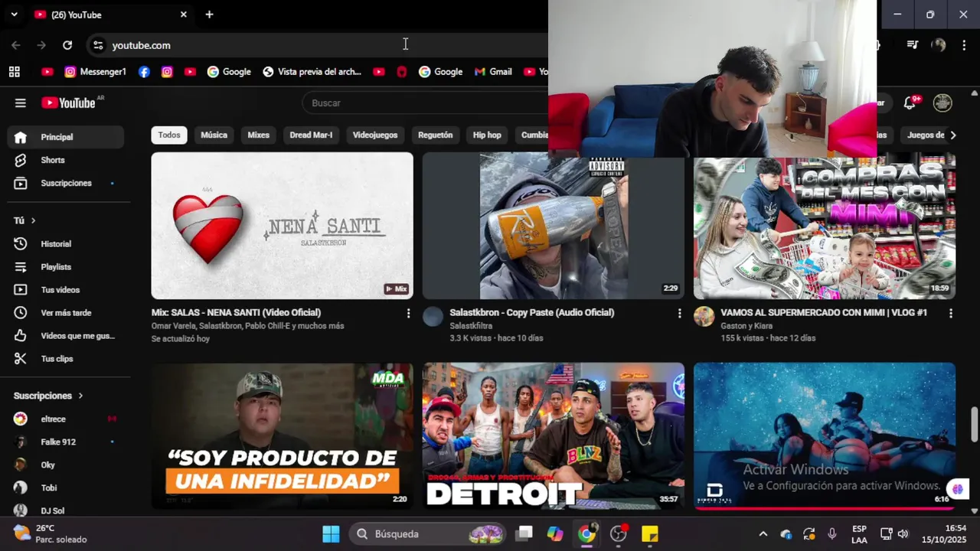
Task: Open the Gmail bookmark
Action: [x=493, y=72]
